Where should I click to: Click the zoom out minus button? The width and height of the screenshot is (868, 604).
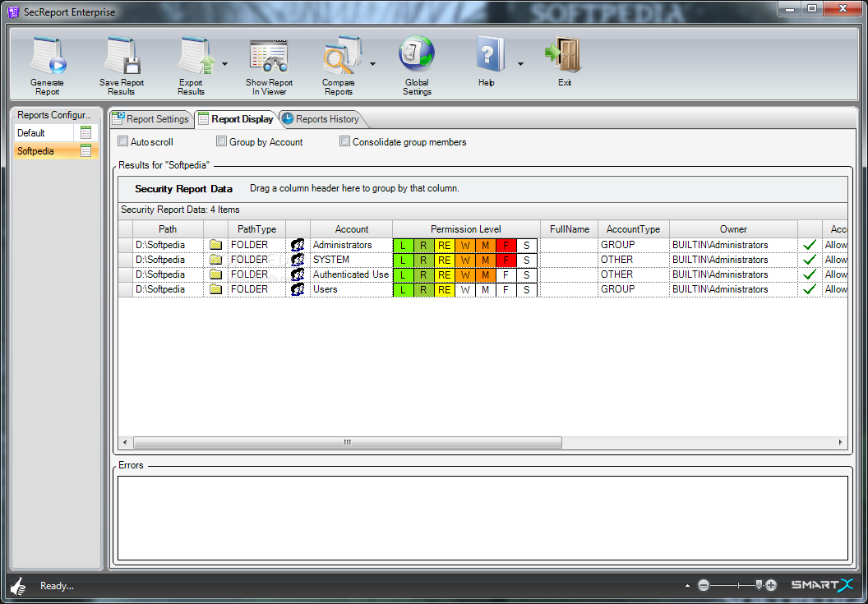pos(703,584)
